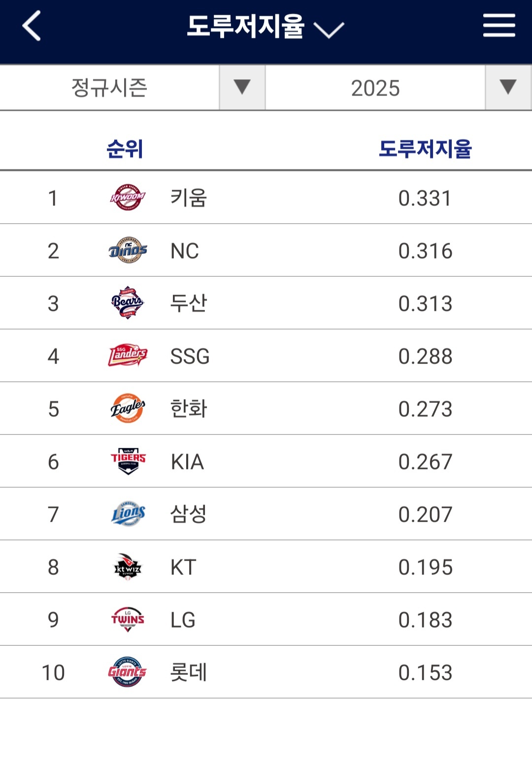The height and width of the screenshot is (760, 532).
Task: Click the 0.288 value for SSG
Action: coord(425,356)
